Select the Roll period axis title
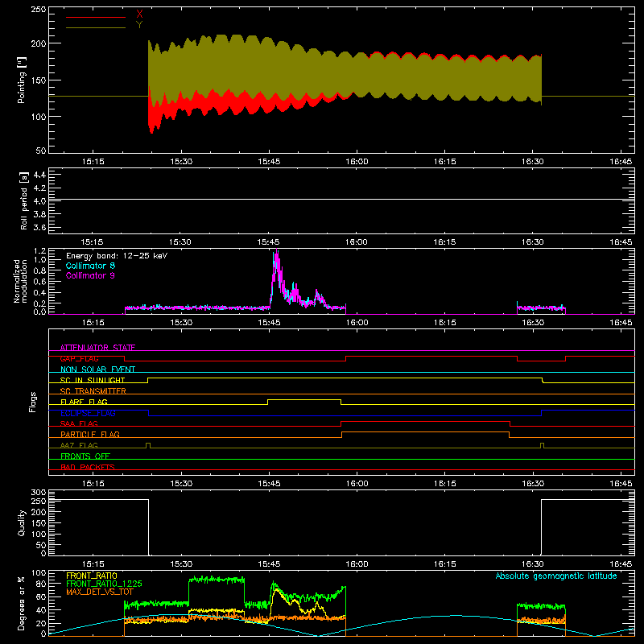The width and height of the screenshot is (644, 644). click(24, 200)
